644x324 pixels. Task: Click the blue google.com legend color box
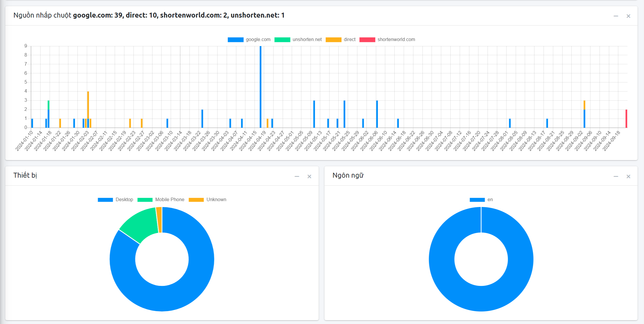(235, 40)
